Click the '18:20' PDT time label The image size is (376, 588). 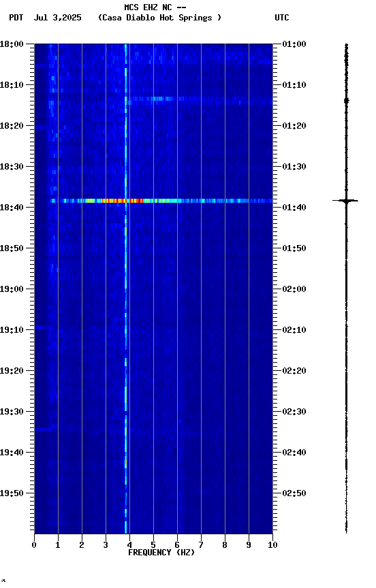click(x=12, y=126)
